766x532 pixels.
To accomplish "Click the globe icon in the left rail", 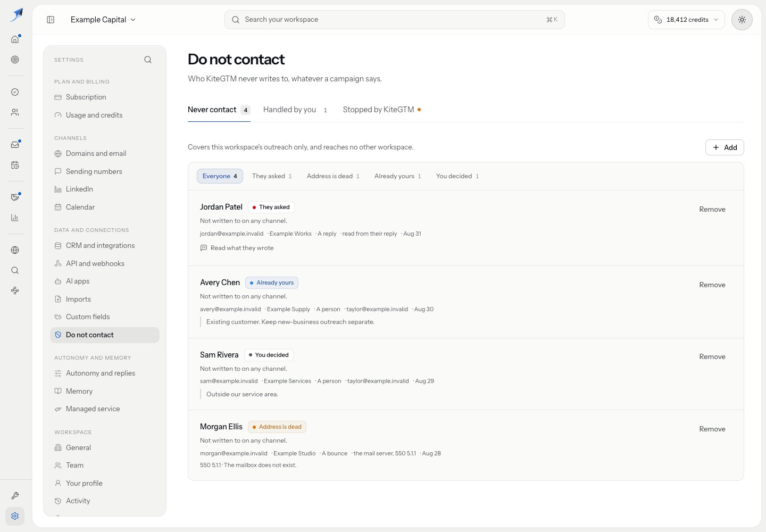I will [x=15, y=250].
